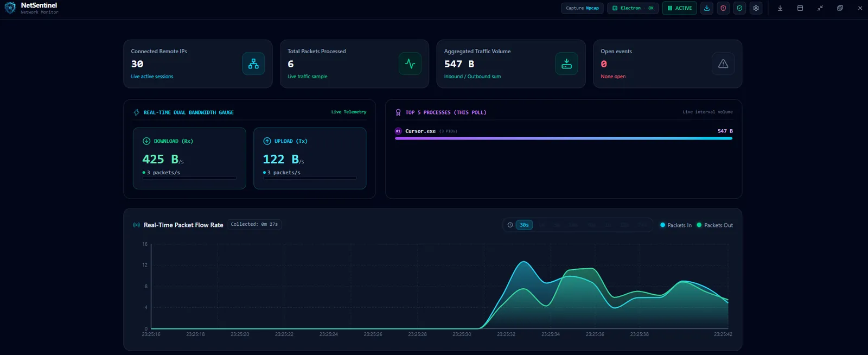Click the blue download export icon
868x355 pixels.
point(707,8)
